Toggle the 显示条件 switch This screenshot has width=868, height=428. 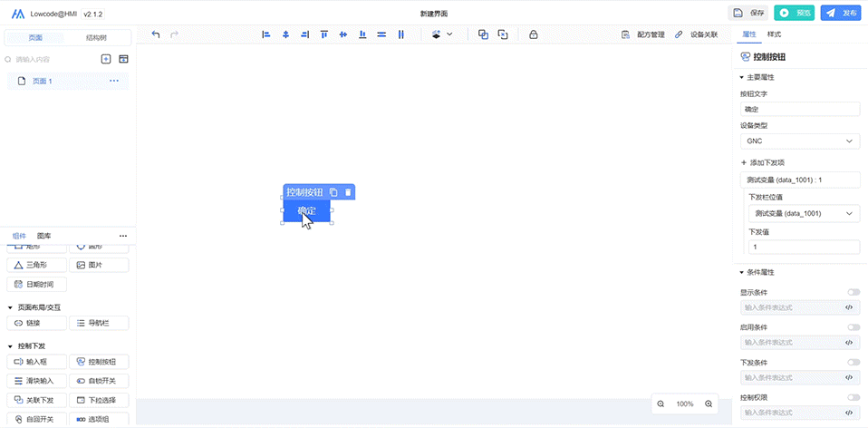tap(853, 292)
